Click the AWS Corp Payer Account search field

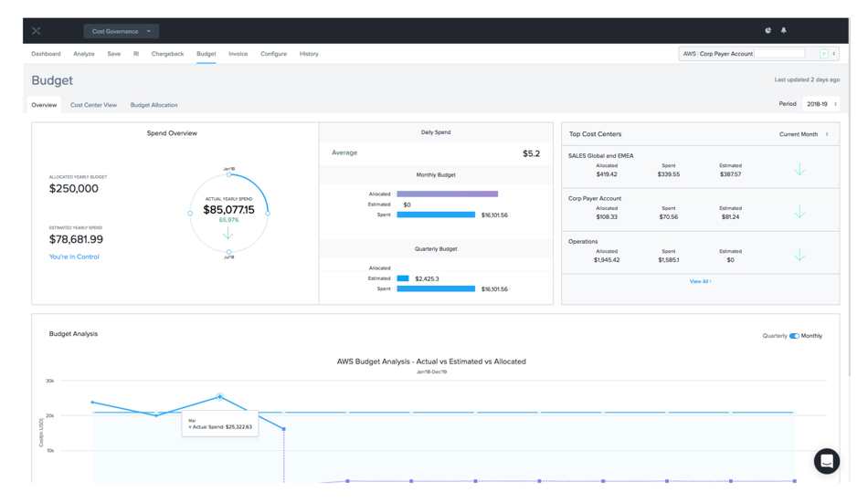(778, 54)
